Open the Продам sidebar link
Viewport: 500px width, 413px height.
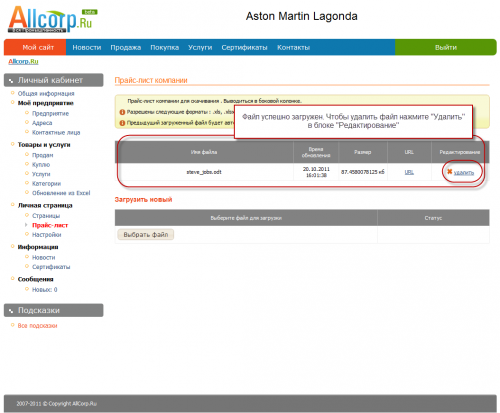coord(43,155)
